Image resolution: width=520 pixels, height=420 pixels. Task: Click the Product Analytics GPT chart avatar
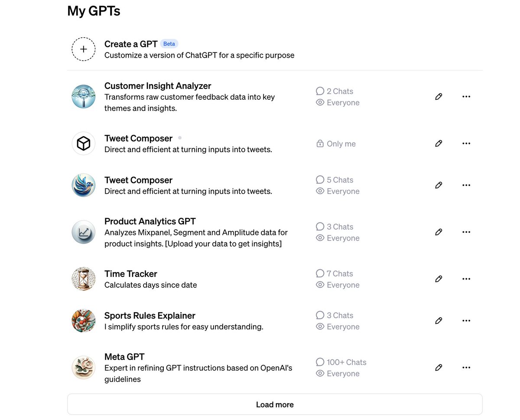pyautogui.click(x=84, y=232)
